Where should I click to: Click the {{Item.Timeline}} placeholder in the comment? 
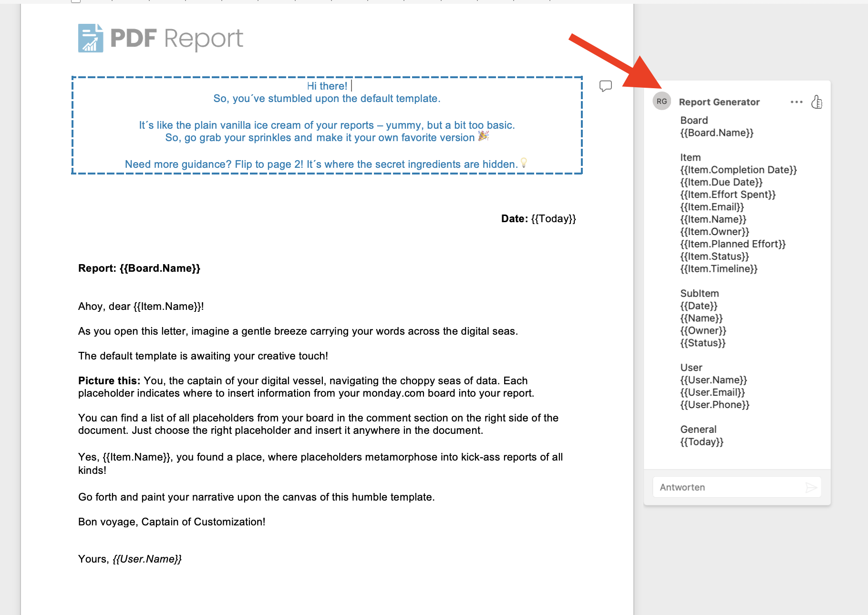[x=719, y=269]
